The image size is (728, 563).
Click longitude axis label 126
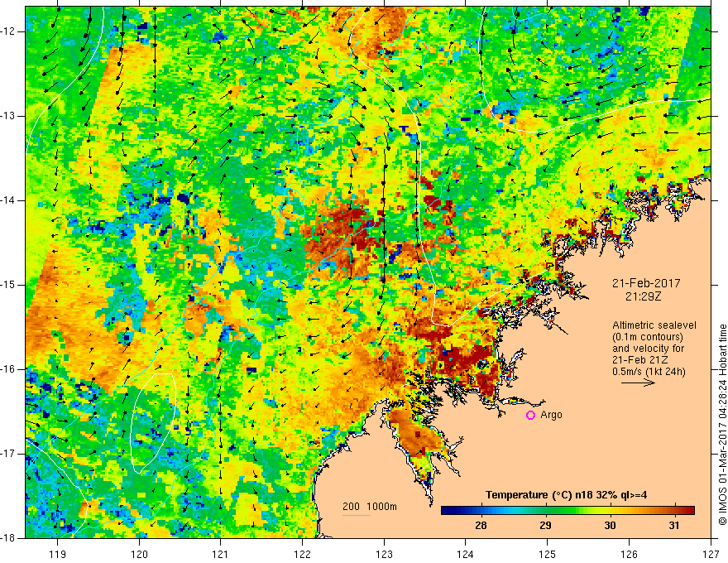[629, 554]
